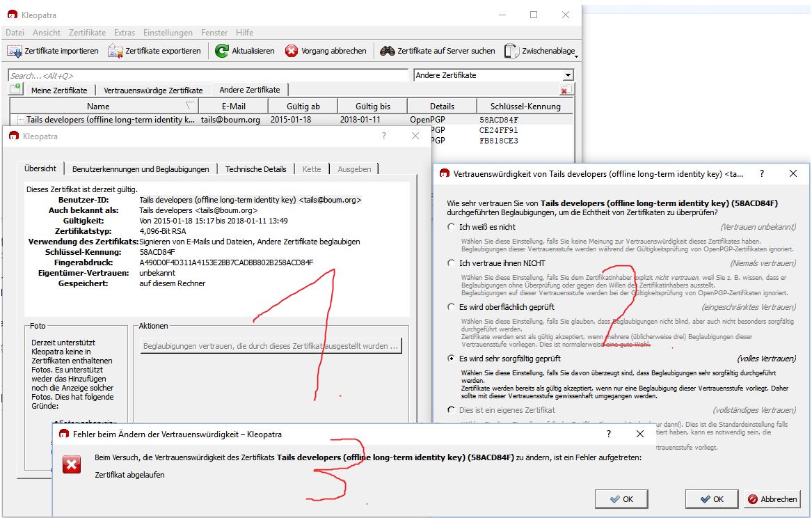812x518 pixels.
Task: Click fingerprint value A490D0F4D311A4153E2BB7CADBB802B258ACD84F
Action: [226, 262]
